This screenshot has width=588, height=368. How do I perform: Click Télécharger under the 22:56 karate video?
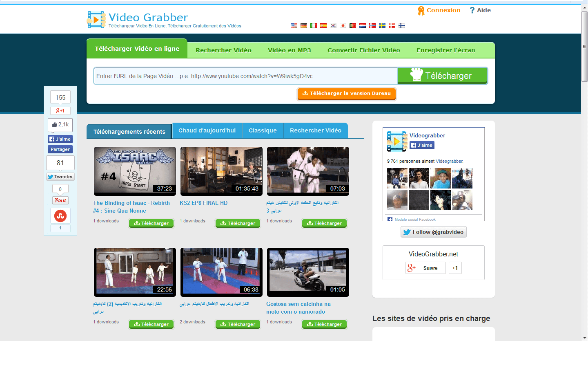(151, 324)
